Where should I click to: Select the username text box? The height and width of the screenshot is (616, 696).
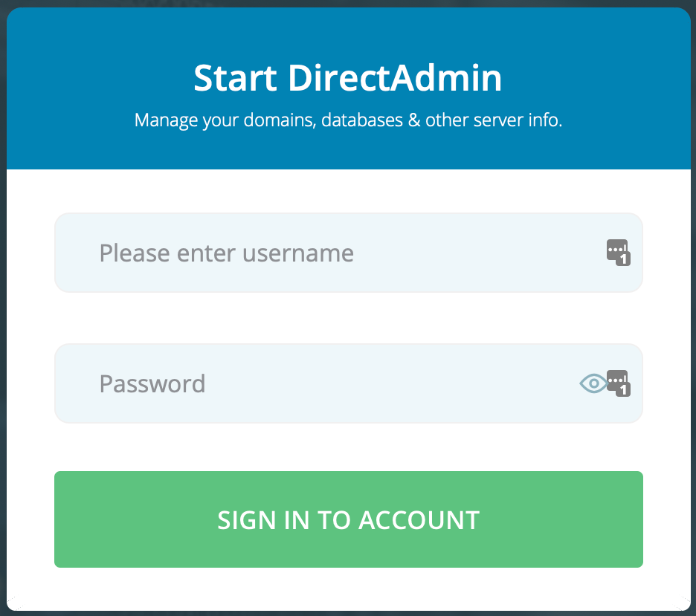327,253
